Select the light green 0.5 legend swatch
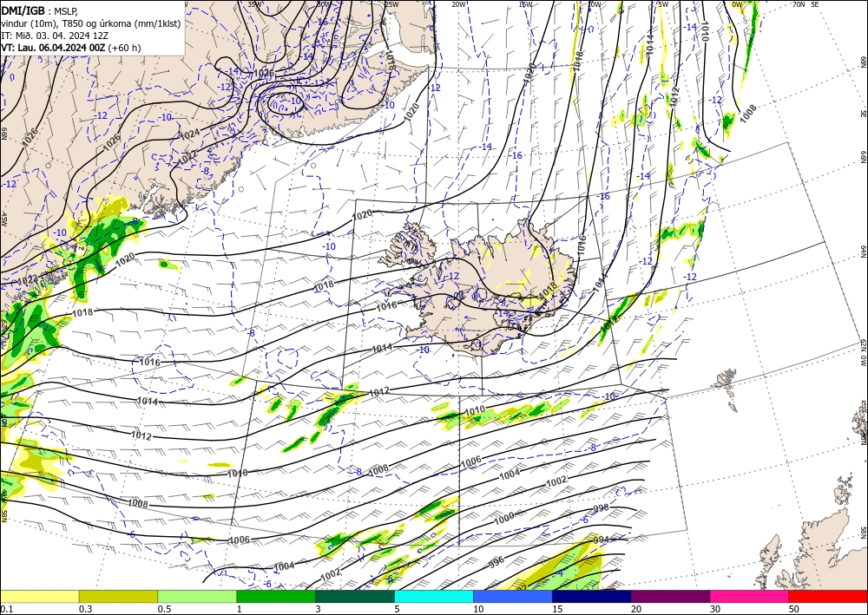Screen dimensions: 868x615 tap(197, 596)
